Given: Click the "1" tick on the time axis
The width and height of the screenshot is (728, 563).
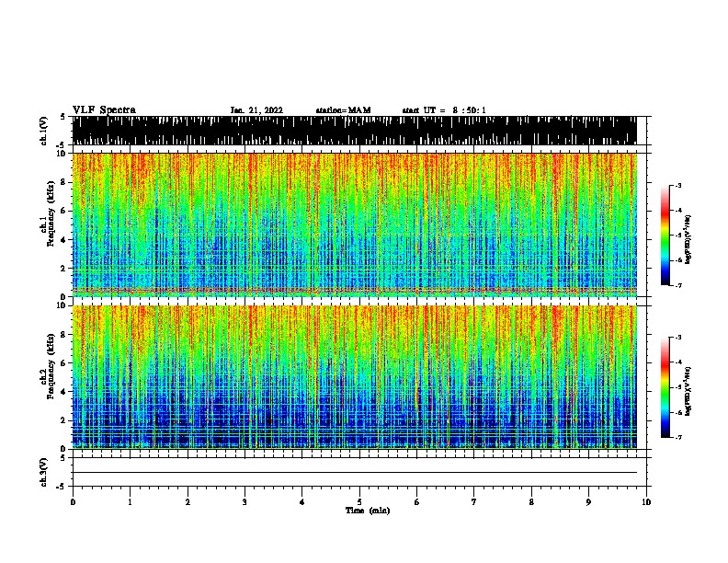Looking at the screenshot, I should (x=130, y=502).
